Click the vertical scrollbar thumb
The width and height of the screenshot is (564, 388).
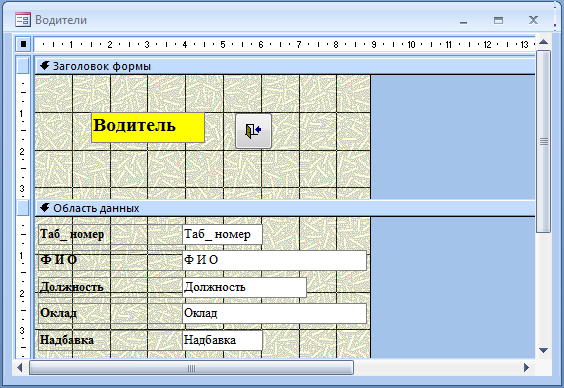pyautogui.click(x=543, y=142)
